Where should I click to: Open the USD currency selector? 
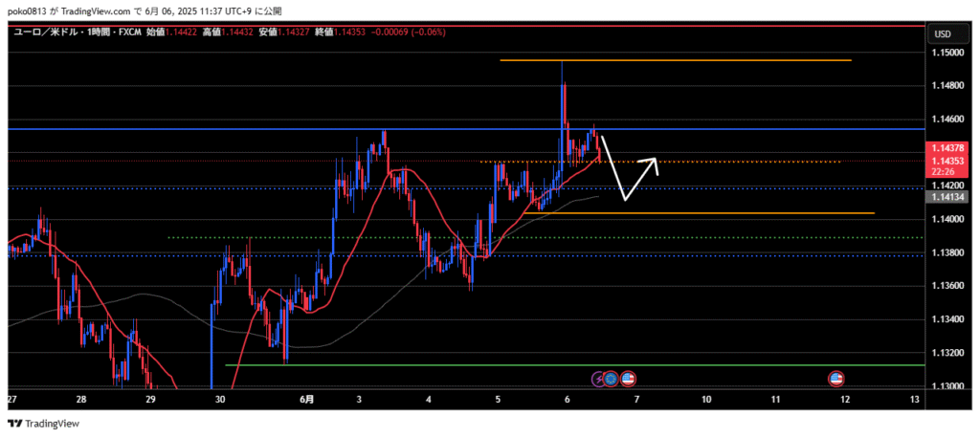[x=942, y=34]
